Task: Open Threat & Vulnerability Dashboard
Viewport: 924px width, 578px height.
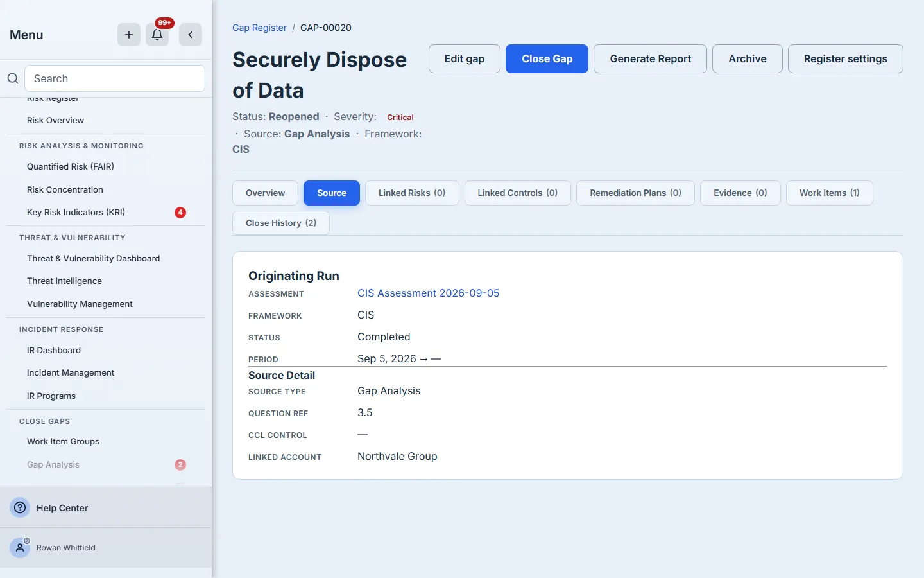Action: 94,258
